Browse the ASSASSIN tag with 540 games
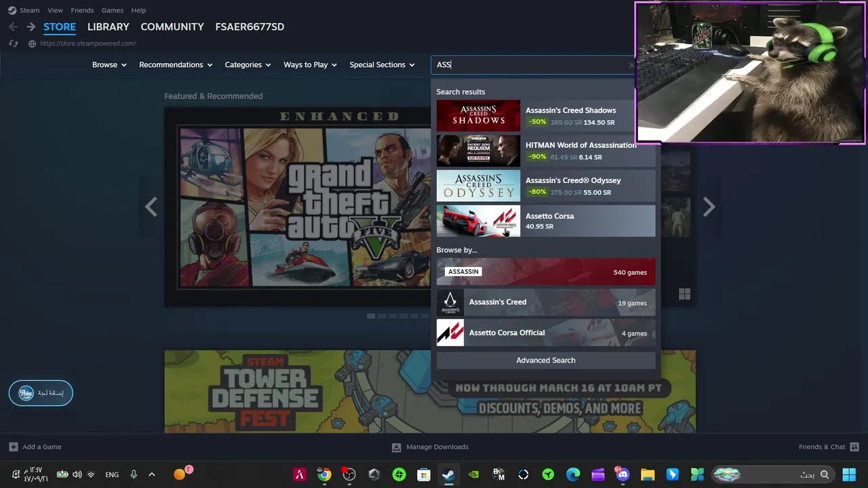Image resolution: width=868 pixels, height=488 pixels. (546, 272)
